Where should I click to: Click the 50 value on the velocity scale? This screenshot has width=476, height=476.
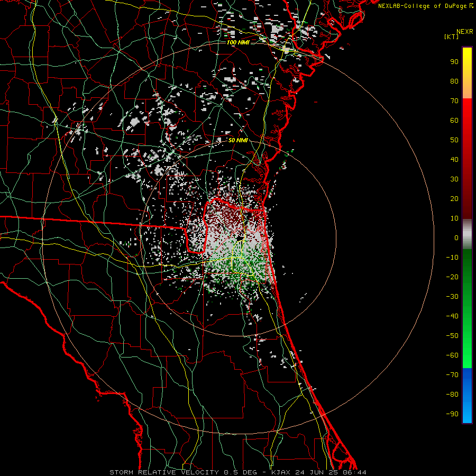(x=454, y=140)
